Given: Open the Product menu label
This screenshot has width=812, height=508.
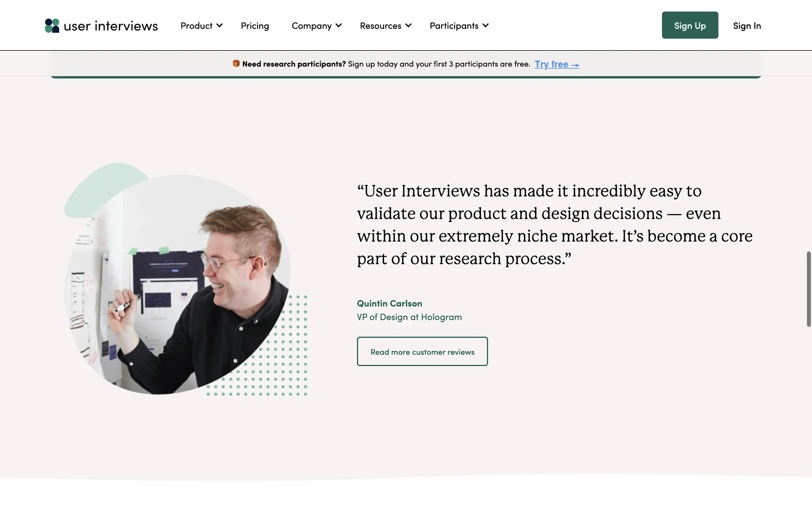Looking at the screenshot, I should point(196,26).
